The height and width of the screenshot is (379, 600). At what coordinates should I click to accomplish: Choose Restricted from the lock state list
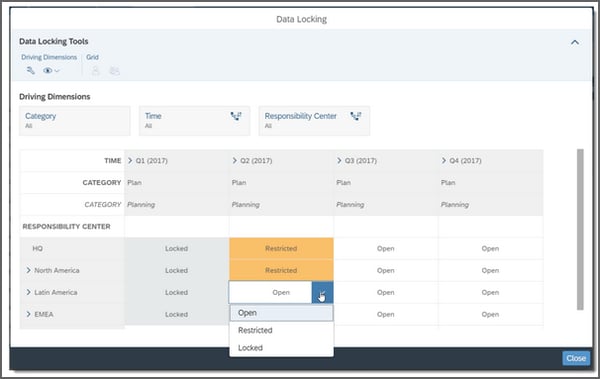281,330
